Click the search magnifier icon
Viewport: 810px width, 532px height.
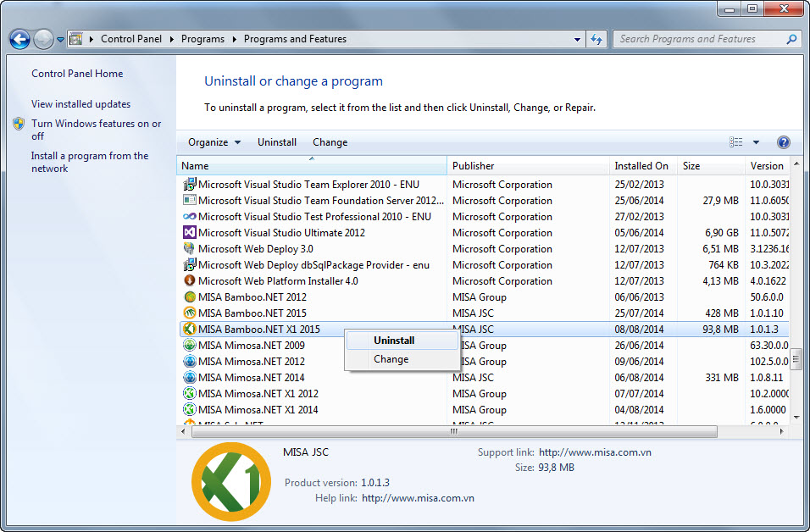point(791,39)
